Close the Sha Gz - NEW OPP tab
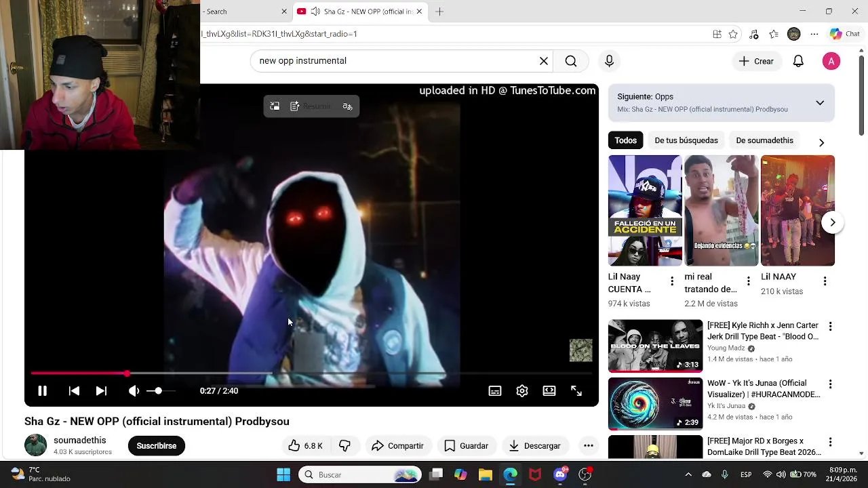This screenshot has width=868, height=488. (419, 12)
